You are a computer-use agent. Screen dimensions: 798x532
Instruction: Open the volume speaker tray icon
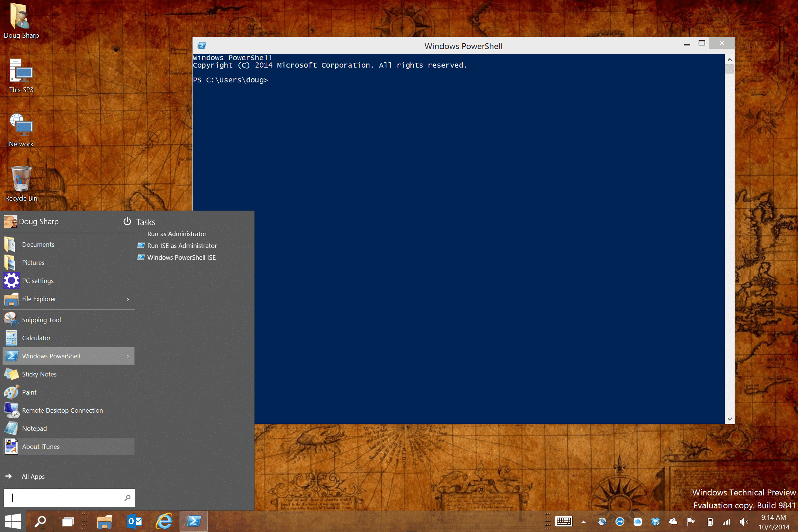coord(744,522)
